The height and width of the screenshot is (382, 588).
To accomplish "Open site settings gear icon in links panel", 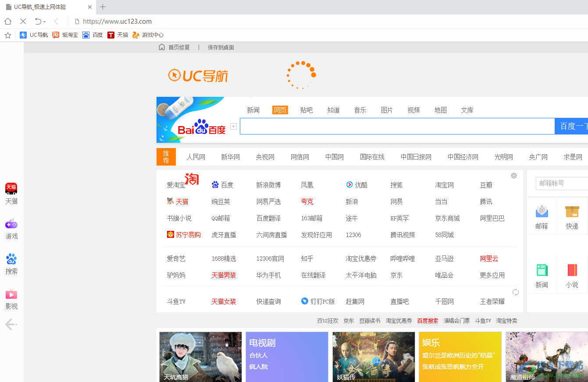I will tap(514, 176).
